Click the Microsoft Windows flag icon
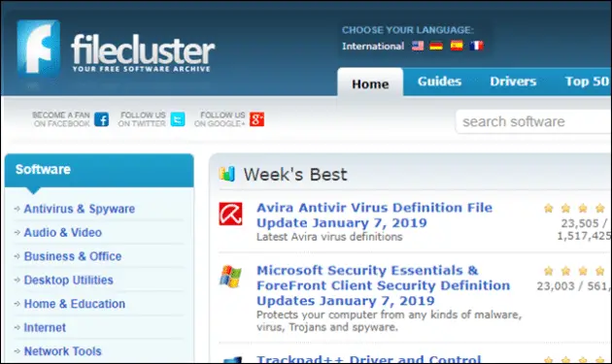The width and height of the screenshot is (612, 364). tap(230, 277)
